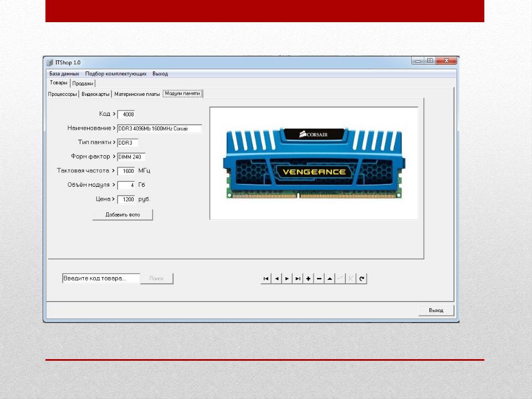Click the Наименование field
Image resolution: width=532 pixels, height=399 pixels.
point(160,129)
